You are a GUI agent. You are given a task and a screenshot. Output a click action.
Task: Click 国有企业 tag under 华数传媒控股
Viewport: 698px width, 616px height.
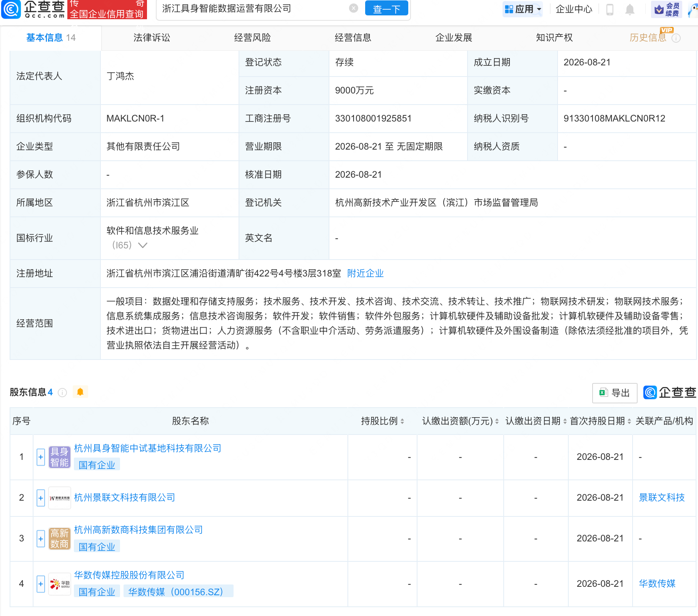(x=97, y=592)
